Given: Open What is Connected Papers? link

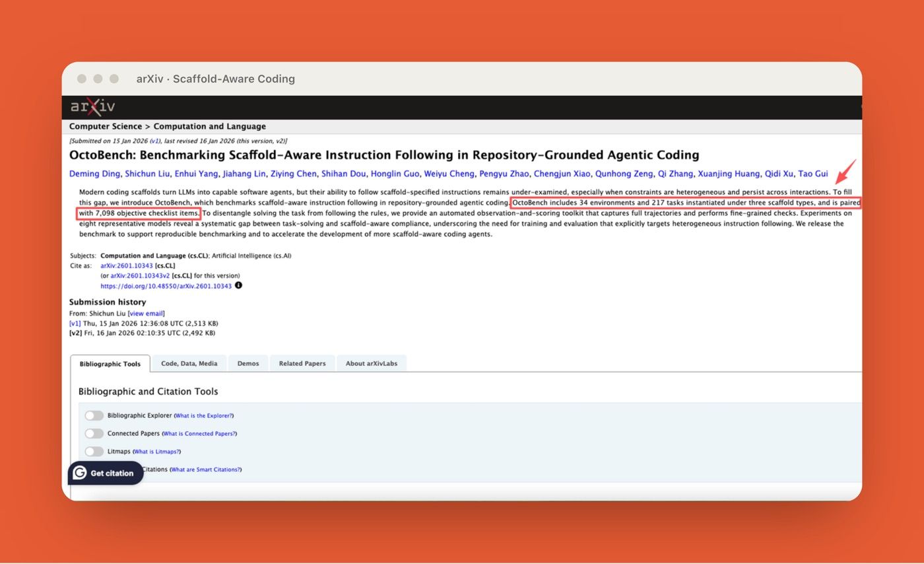Looking at the screenshot, I should click(199, 433).
